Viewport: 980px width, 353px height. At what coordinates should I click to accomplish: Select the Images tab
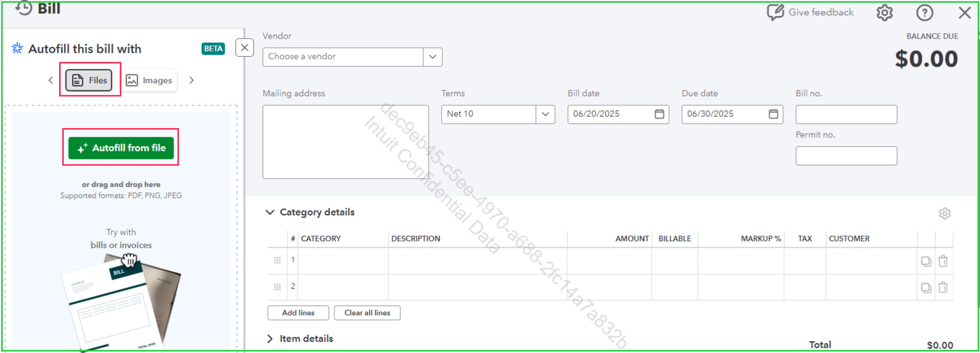click(149, 80)
